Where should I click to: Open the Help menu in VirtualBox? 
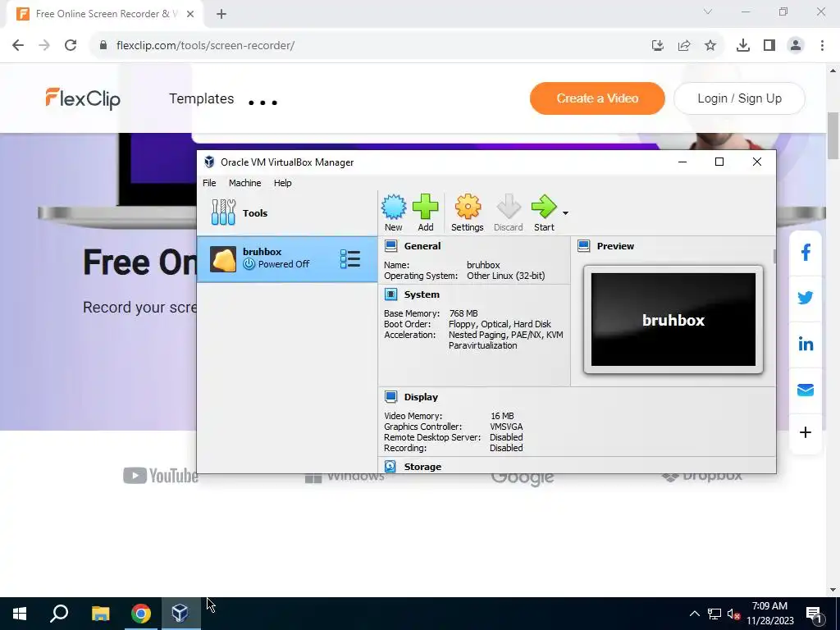coord(282,183)
